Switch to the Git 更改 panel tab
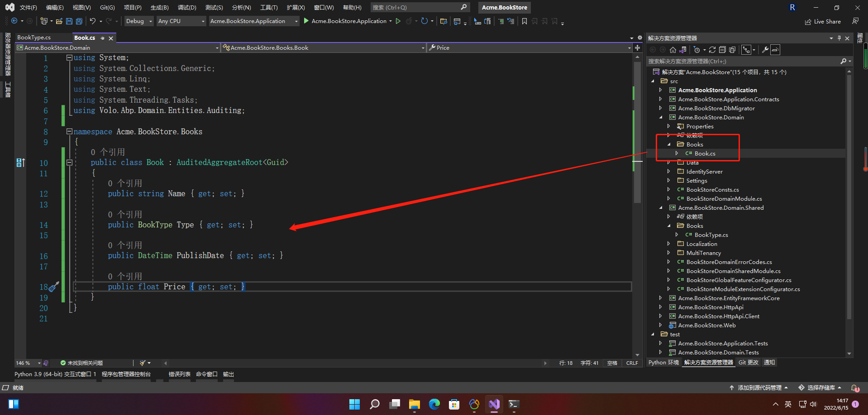This screenshot has height=415, width=868. (749, 363)
